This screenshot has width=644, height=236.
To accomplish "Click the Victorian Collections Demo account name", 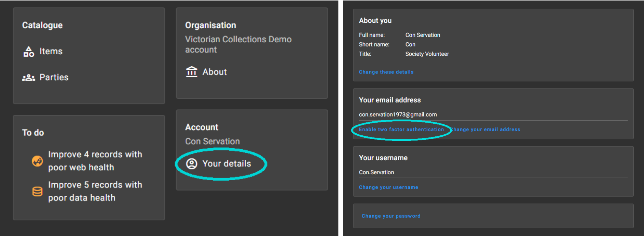I will pyautogui.click(x=238, y=44).
